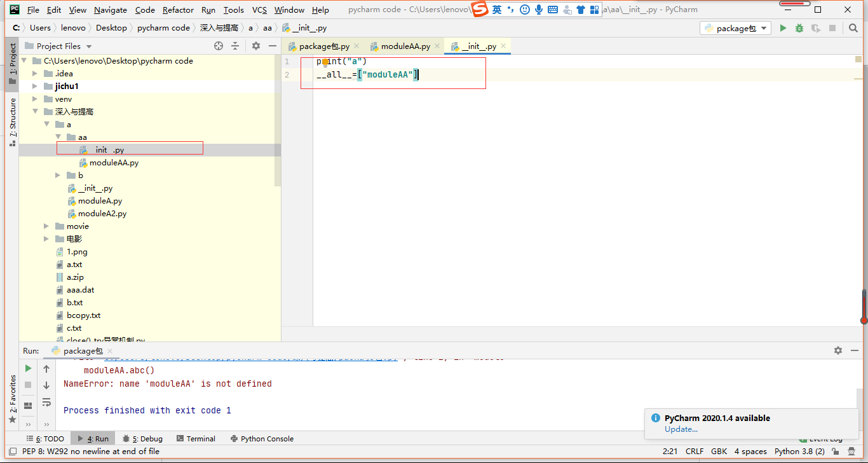Click Run with Coverage icon in top toolbar

click(816, 28)
